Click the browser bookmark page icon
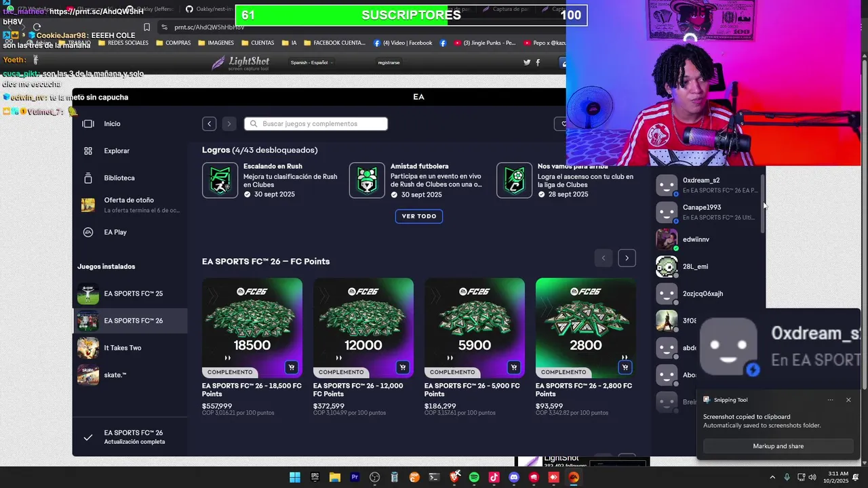The height and width of the screenshot is (488, 868). pyautogui.click(x=146, y=27)
